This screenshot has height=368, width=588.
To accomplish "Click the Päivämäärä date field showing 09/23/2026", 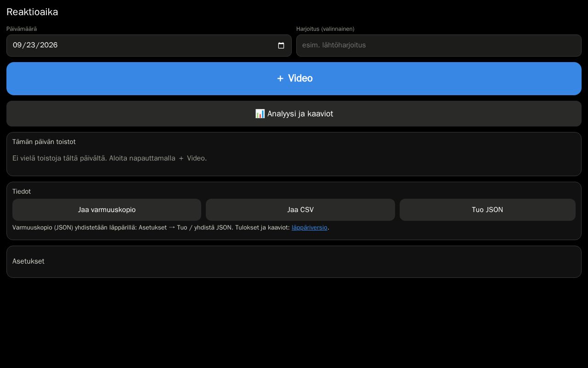I will pyautogui.click(x=149, y=46).
